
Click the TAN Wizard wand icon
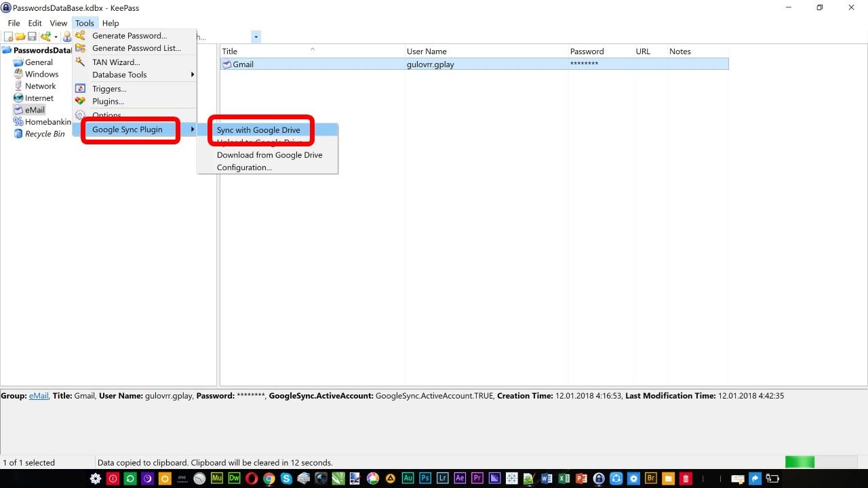click(x=80, y=62)
